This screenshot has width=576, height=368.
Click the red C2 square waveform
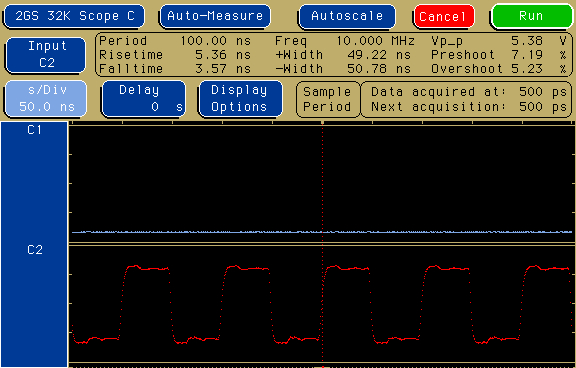pyautogui.click(x=322, y=304)
